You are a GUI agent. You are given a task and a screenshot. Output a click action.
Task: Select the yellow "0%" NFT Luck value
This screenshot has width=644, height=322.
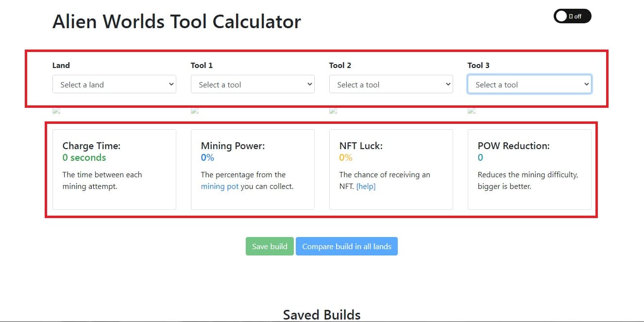[346, 157]
